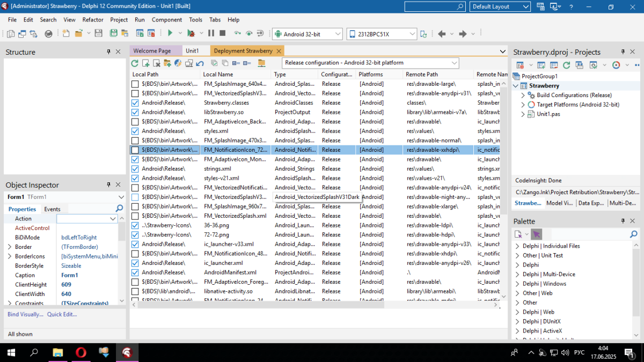Expand Delphi | Individual Files palette category
Screen dimensions: 644x362
point(517,246)
